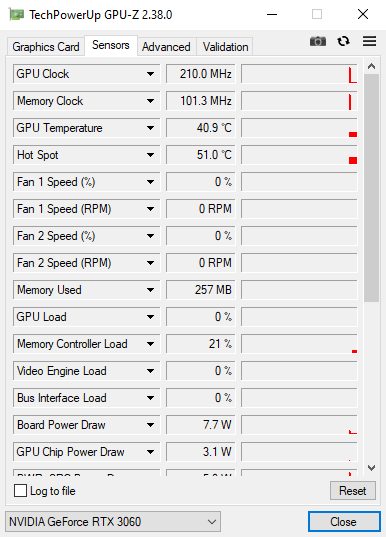Switch to the Graphics Card tab

46,47
